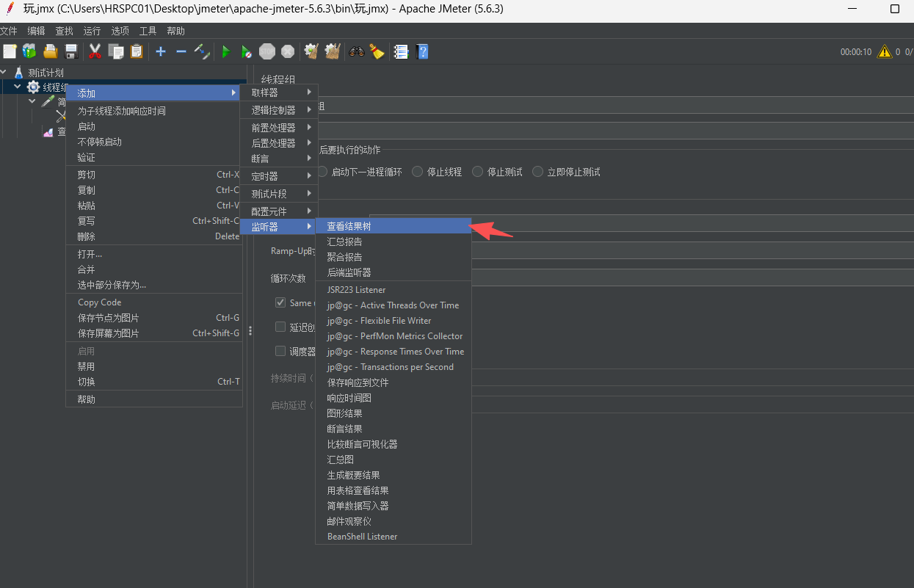The image size is (914, 588).
Task: Open the Function Helper list icon
Action: [401, 51]
